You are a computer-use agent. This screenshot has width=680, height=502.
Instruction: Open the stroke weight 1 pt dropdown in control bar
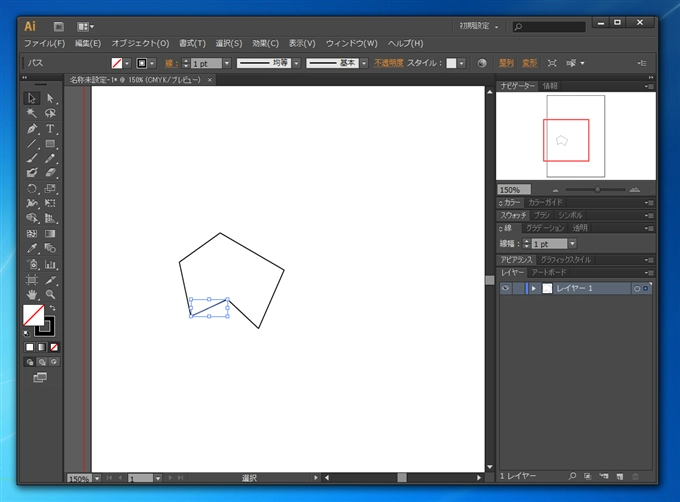(x=227, y=63)
